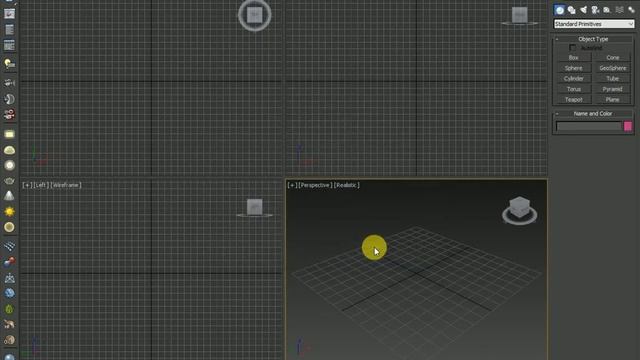This screenshot has width=640, height=360.
Task: Click the ViewCube in Left viewport
Action: (x=255, y=207)
